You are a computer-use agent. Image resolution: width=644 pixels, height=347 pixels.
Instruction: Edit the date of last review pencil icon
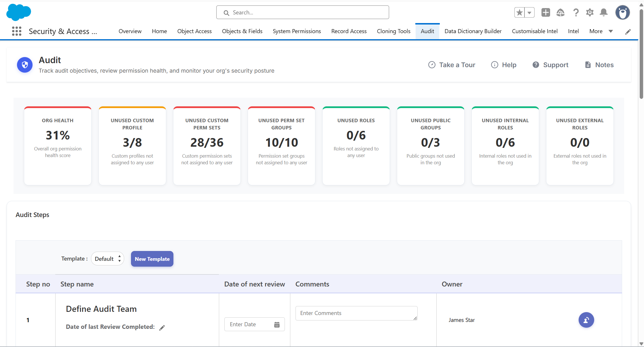(x=162, y=327)
